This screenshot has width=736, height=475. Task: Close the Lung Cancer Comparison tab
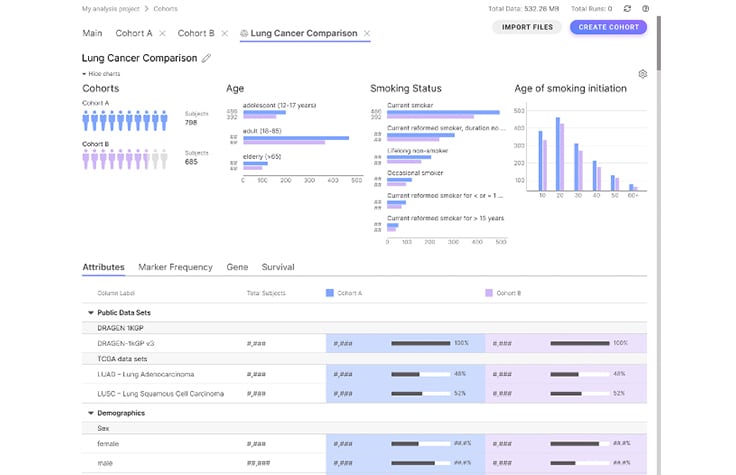(x=367, y=33)
